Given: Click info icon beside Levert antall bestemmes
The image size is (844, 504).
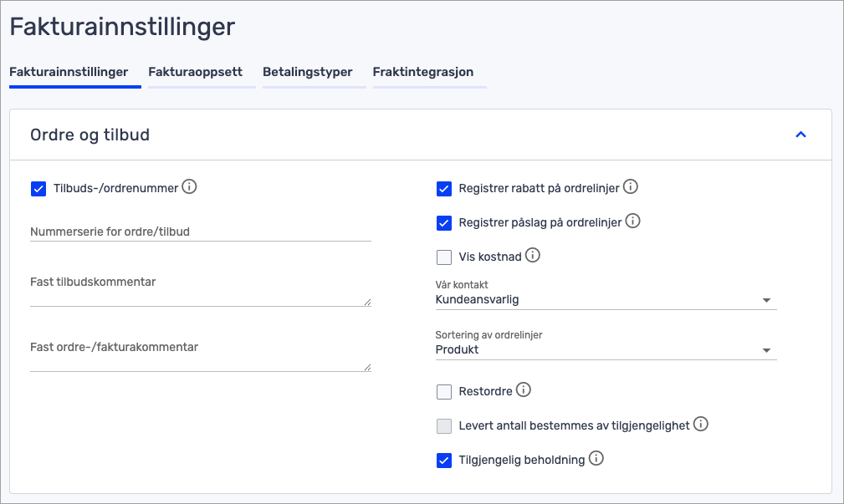Looking at the screenshot, I should click(x=701, y=425).
